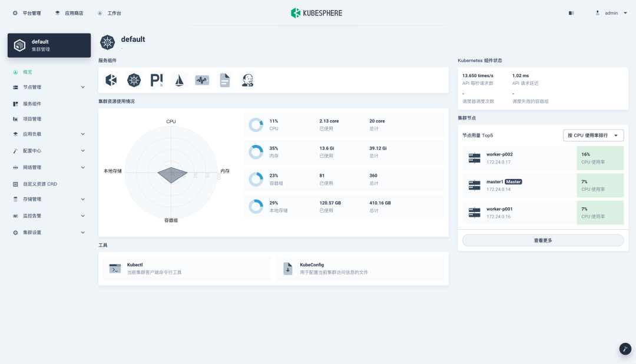636x364 pixels.
Task: Open the hammer toolbox floating button
Action: point(625,349)
